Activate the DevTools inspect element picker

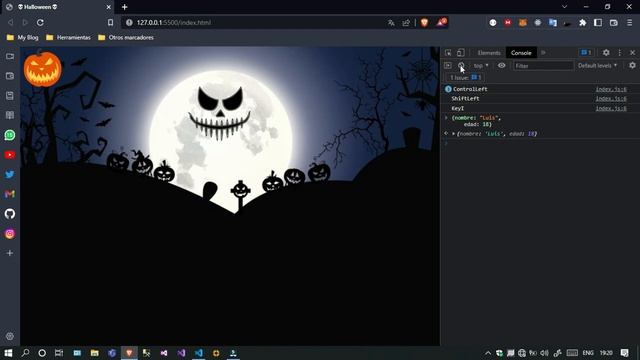point(448,53)
